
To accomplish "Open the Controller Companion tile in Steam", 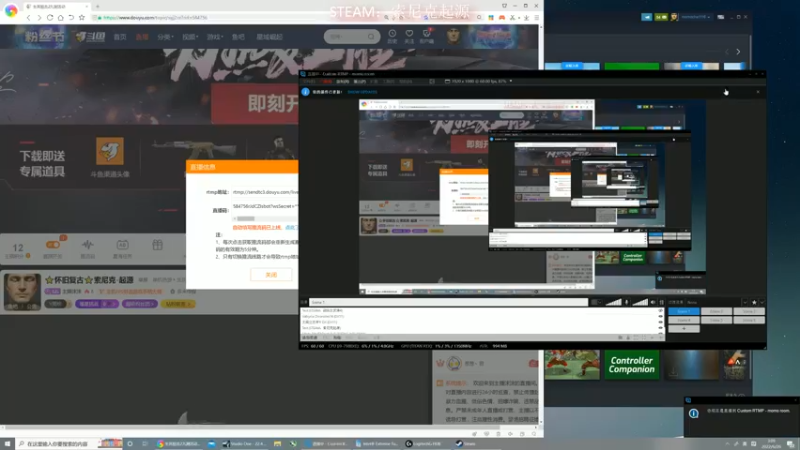I will 632,365.
